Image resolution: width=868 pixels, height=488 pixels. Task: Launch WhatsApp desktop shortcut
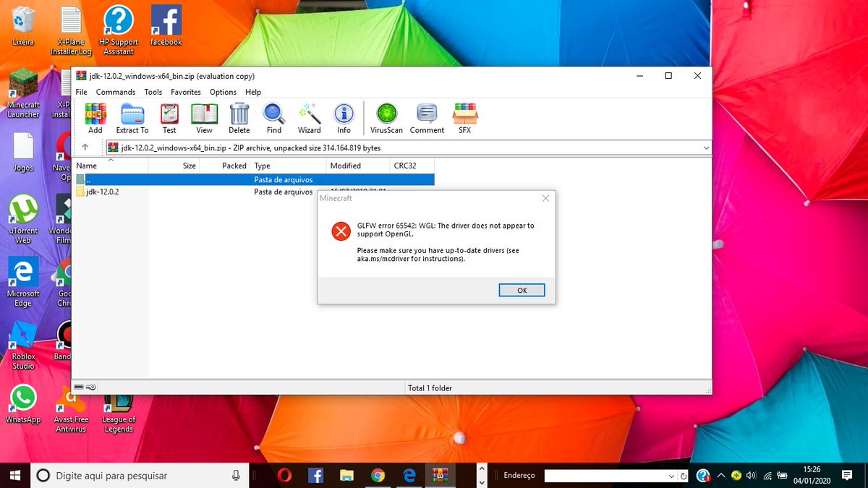pos(23,403)
